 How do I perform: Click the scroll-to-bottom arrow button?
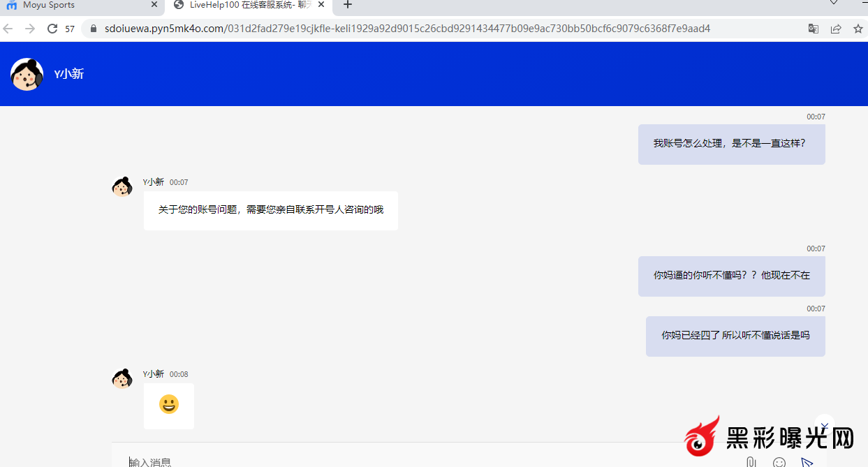[825, 425]
